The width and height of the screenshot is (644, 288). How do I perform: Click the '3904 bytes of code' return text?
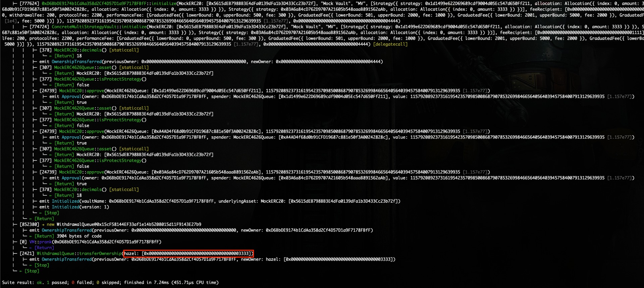pyautogui.click(x=79, y=236)
